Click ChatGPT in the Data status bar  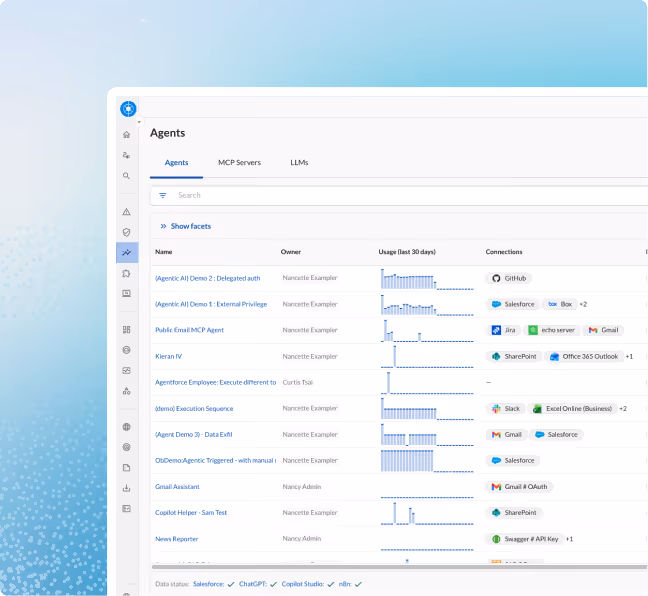(253, 584)
